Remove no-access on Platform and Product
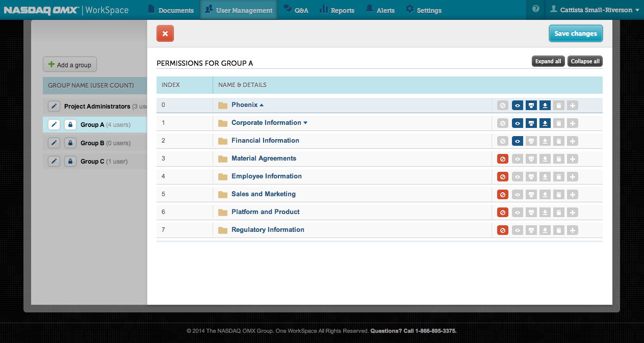644x343 pixels. 503,213
